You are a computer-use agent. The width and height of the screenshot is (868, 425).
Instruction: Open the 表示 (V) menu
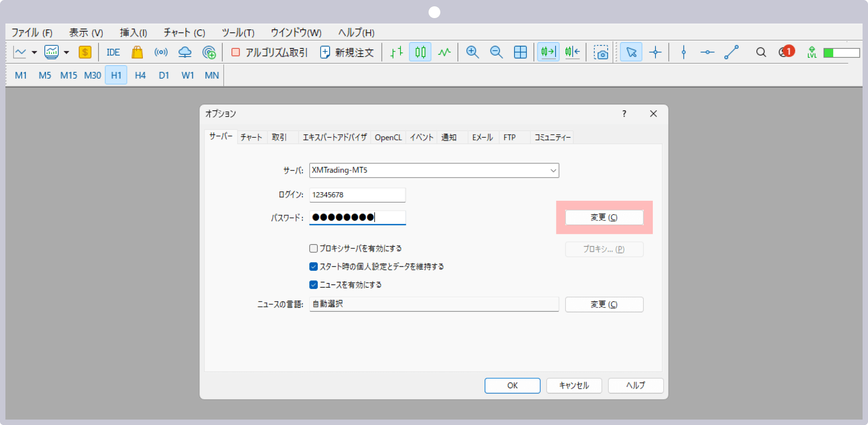coord(86,33)
